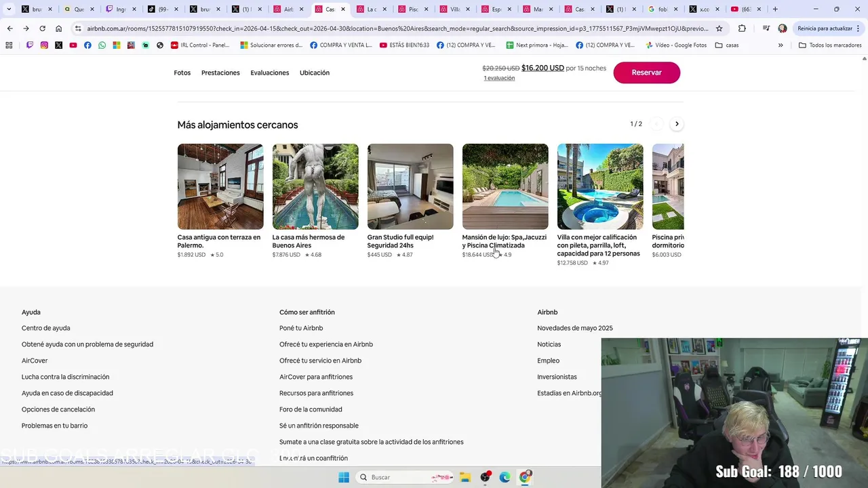The height and width of the screenshot is (488, 868).
Task: Switch to the Twitch Ingr tab
Action: [121, 9]
